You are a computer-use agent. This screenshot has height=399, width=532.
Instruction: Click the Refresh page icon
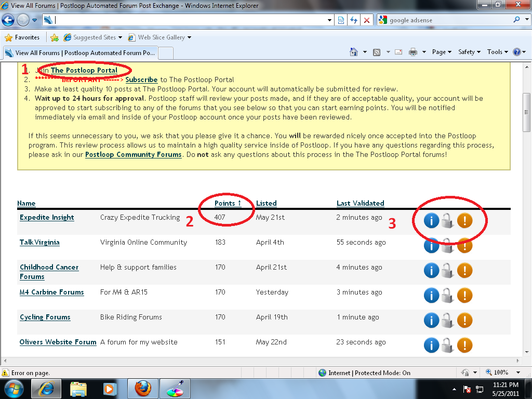click(x=354, y=20)
